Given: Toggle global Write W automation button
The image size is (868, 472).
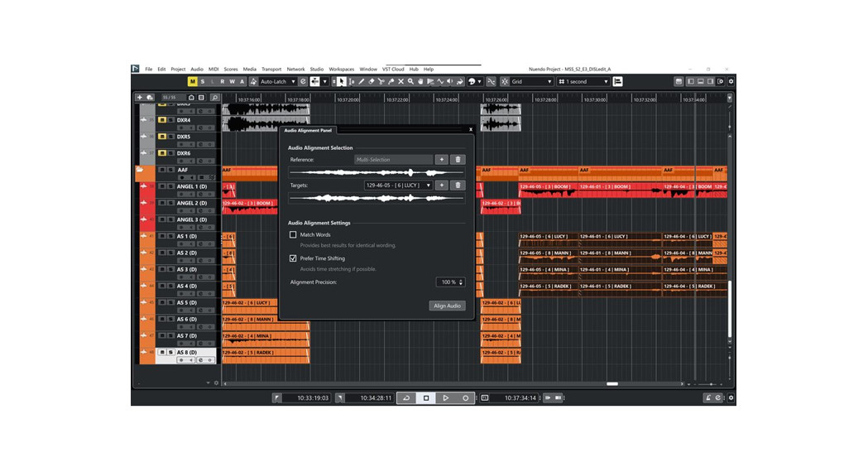Looking at the screenshot, I should click(233, 81).
